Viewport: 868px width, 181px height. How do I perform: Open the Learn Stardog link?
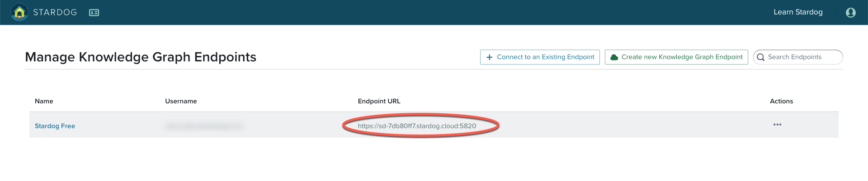pos(798,12)
